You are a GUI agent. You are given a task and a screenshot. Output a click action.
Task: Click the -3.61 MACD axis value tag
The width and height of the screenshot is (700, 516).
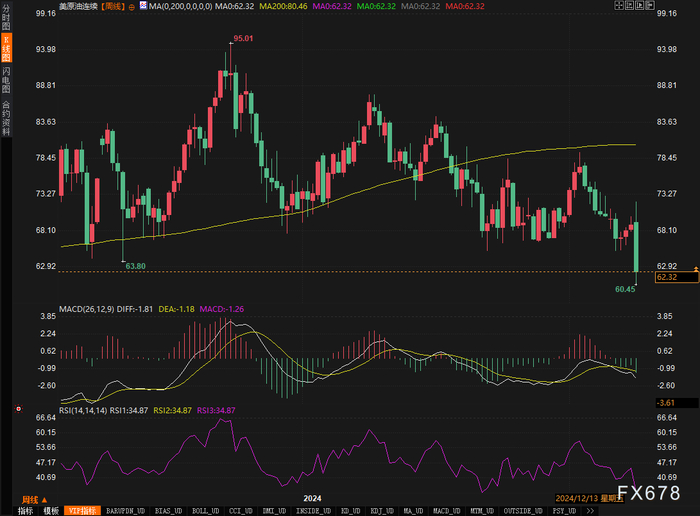pos(676,403)
